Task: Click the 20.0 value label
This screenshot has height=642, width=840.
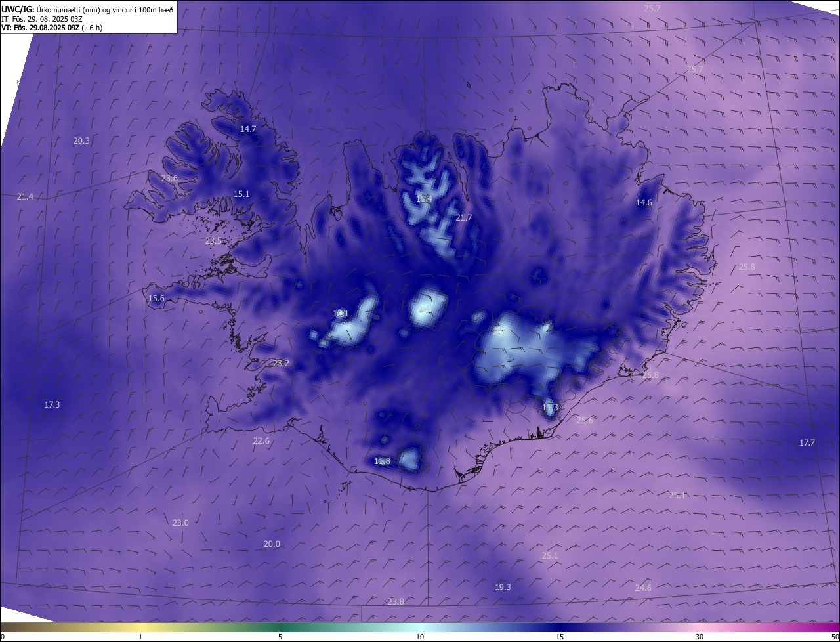Action: click(x=272, y=544)
